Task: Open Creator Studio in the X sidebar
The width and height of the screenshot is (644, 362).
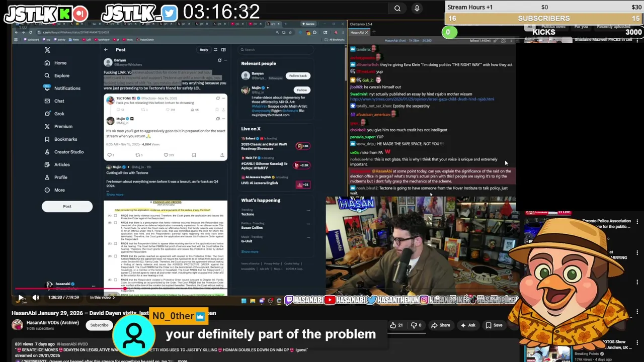Action: pos(64,152)
